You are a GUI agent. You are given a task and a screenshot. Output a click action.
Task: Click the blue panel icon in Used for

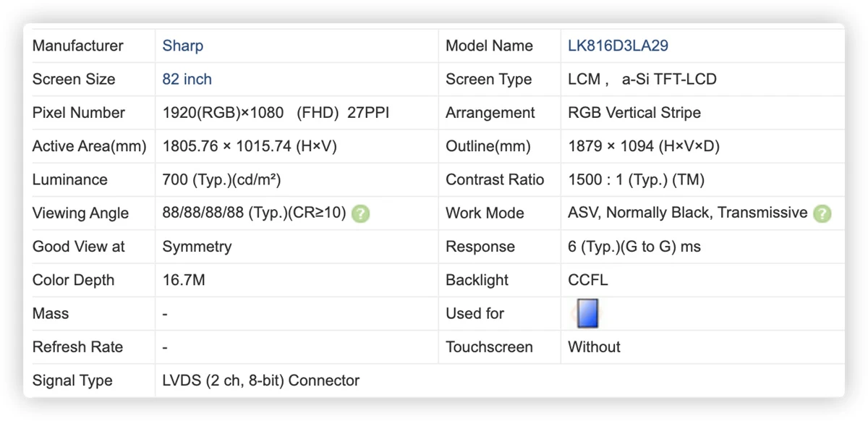click(x=587, y=314)
